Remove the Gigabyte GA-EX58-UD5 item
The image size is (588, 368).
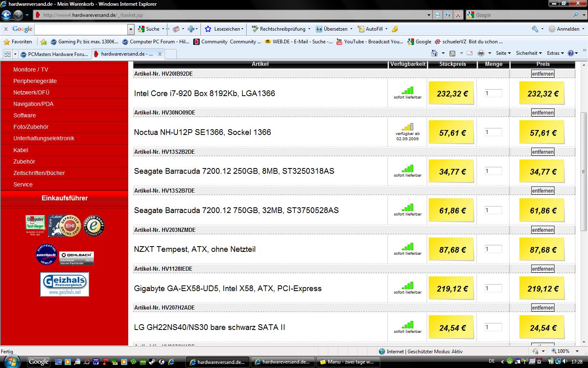pyautogui.click(x=543, y=269)
